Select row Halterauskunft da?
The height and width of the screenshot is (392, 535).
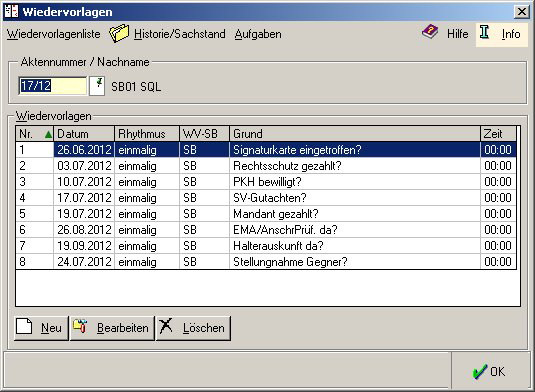pos(266,246)
